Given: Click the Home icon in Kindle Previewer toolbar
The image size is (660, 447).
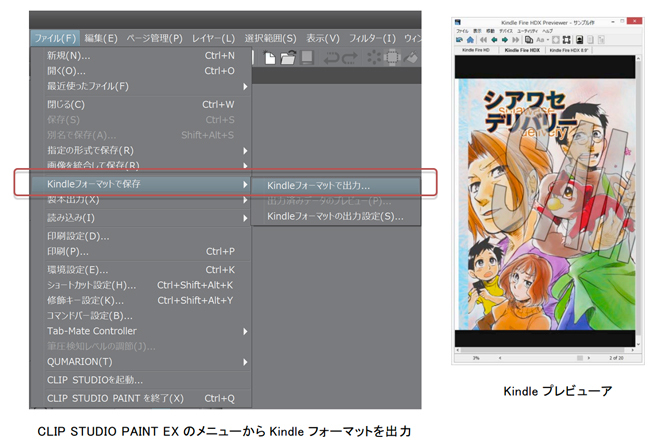Looking at the screenshot, I should click(x=470, y=40).
